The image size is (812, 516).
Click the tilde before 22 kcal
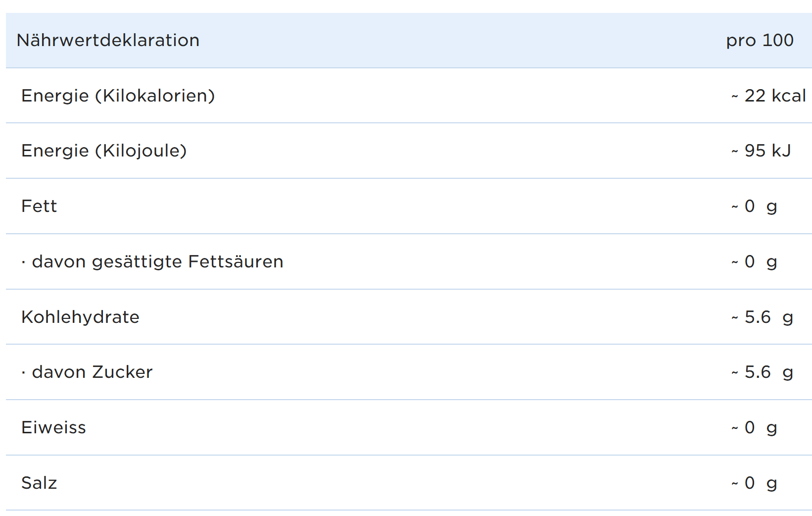(735, 97)
